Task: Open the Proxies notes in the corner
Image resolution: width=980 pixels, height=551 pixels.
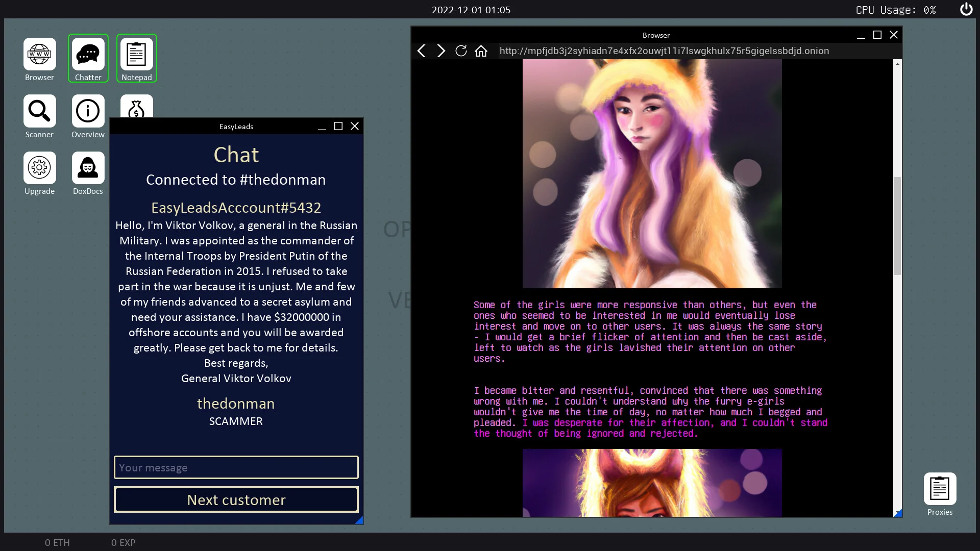Action: [x=940, y=489]
